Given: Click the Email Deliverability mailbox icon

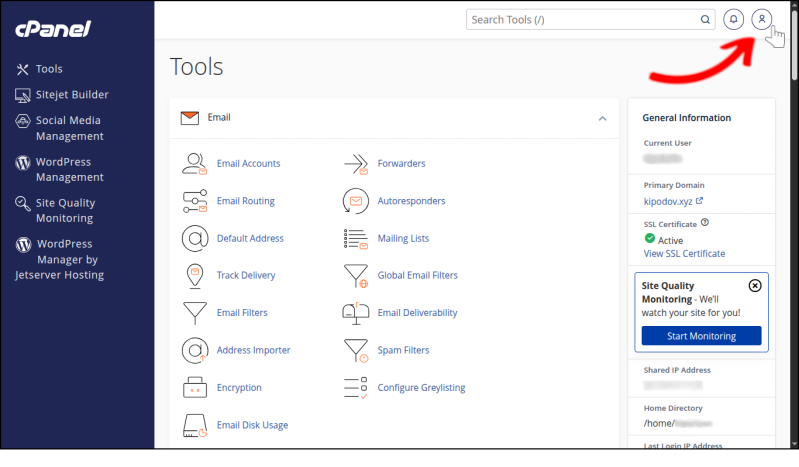Looking at the screenshot, I should [356, 313].
